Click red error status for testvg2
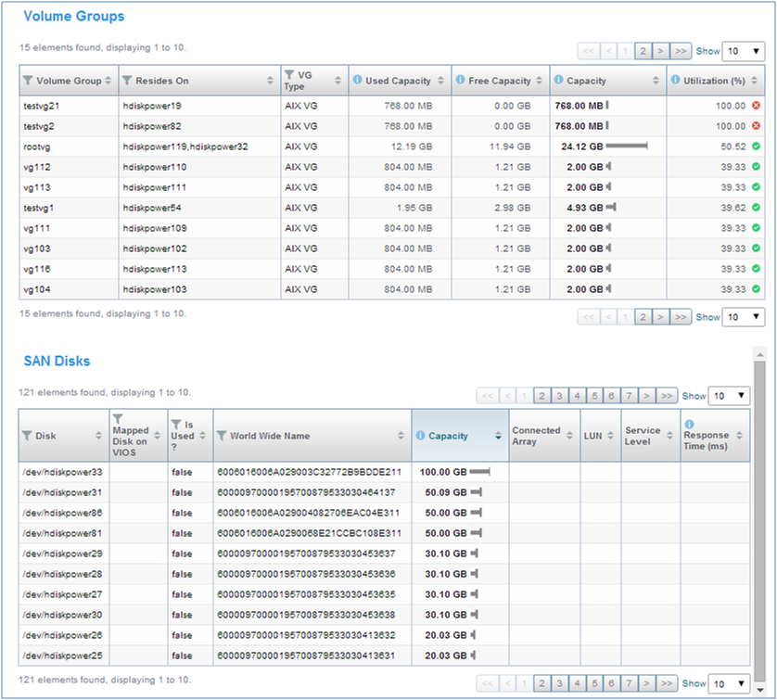This screenshot has width=777, height=700. click(x=757, y=126)
